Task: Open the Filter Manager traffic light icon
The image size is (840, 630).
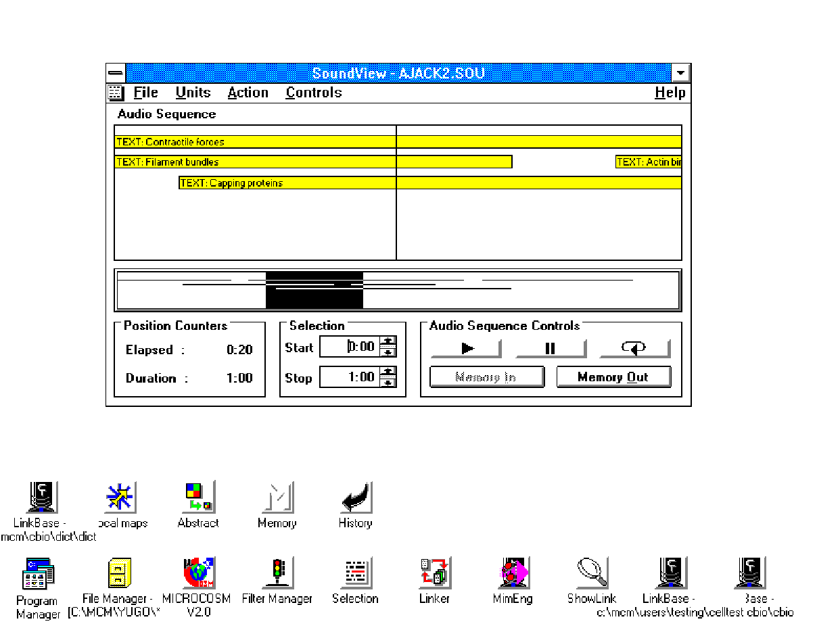Action: point(277,573)
